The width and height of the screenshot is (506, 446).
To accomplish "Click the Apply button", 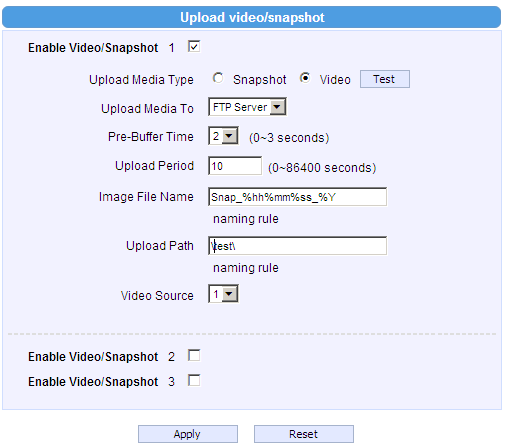I will pyautogui.click(x=188, y=434).
